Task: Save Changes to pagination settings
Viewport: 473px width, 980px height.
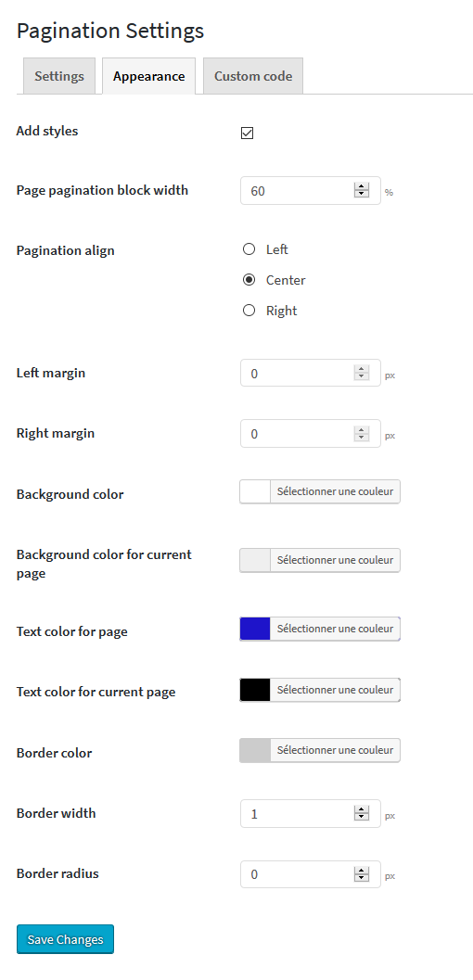Action: point(65,939)
